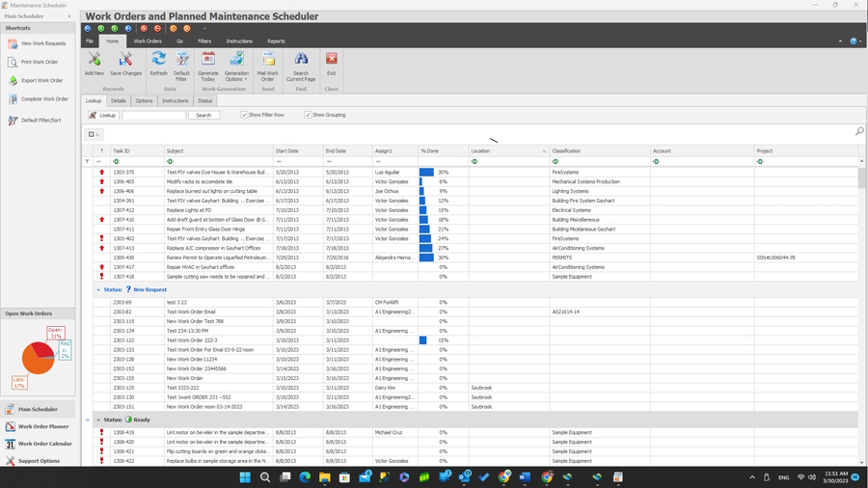Open Support Options navigation item
This screenshot has width=868, height=488.
[x=38, y=461]
